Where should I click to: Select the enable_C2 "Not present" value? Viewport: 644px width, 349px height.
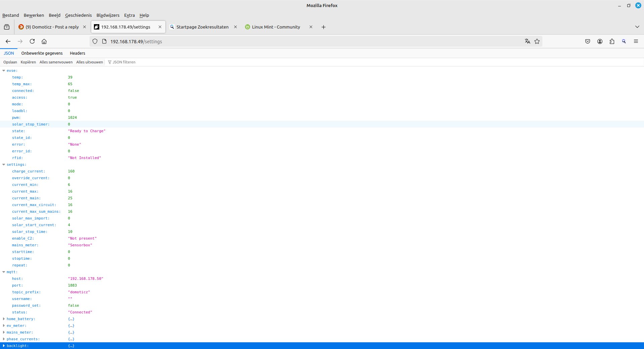82,238
